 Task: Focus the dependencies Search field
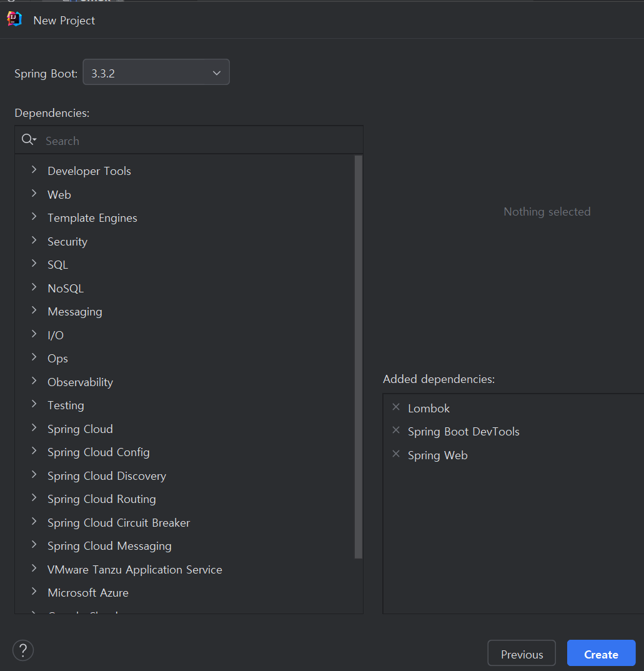(x=189, y=140)
